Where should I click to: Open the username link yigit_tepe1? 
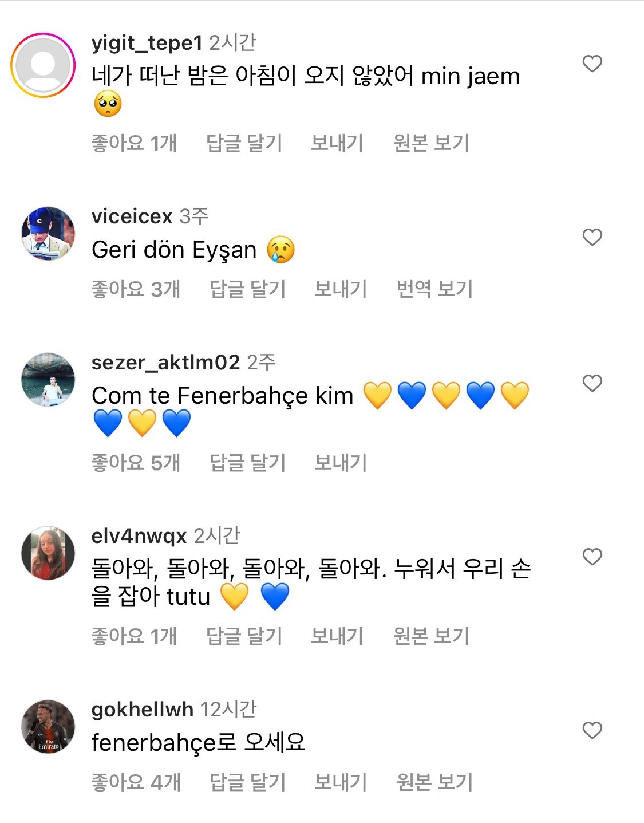coord(147,43)
